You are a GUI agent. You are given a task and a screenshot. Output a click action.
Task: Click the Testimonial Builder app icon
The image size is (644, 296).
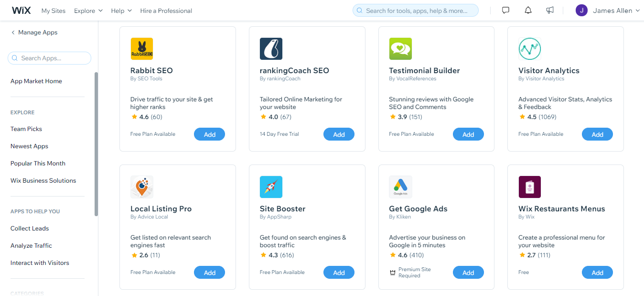(x=400, y=49)
